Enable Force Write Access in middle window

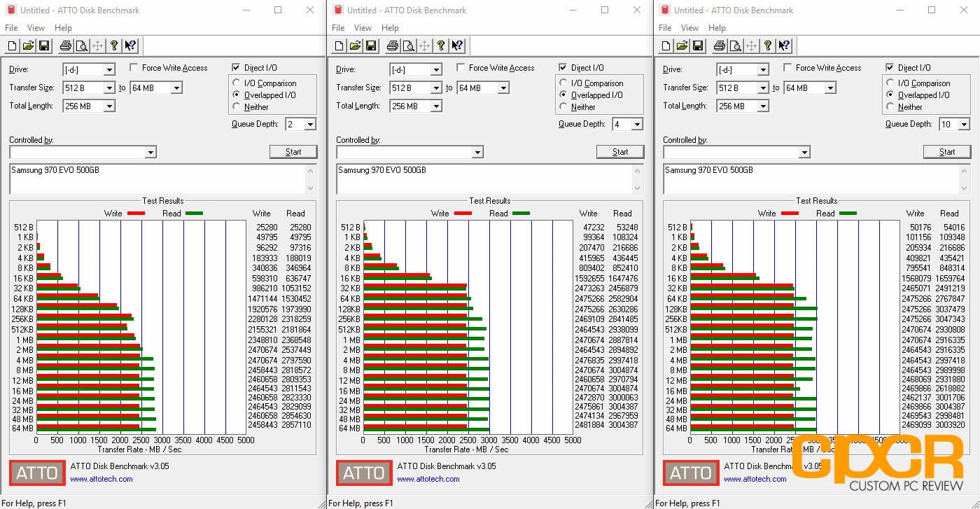[x=461, y=68]
